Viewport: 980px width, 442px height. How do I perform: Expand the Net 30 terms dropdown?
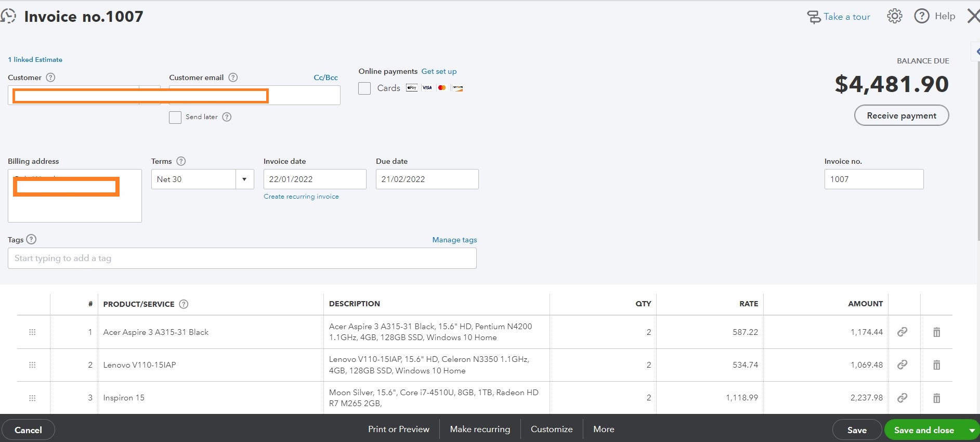point(244,179)
